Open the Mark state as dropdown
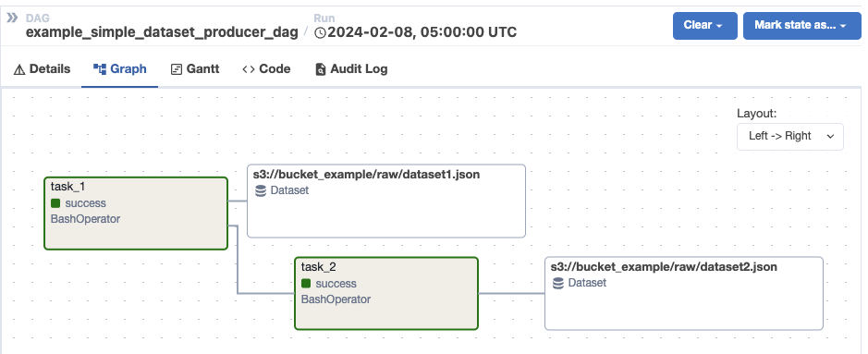The height and width of the screenshot is (354, 868). (802, 26)
